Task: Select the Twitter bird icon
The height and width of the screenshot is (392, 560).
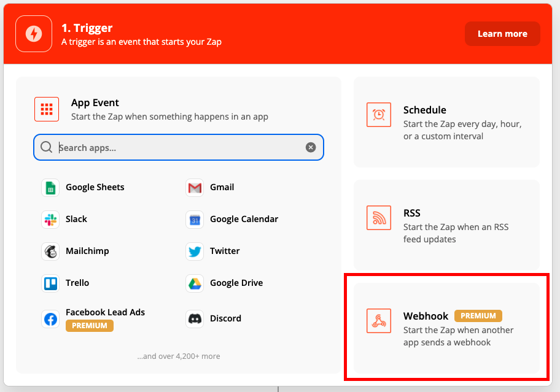Action: [x=195, y=252]
